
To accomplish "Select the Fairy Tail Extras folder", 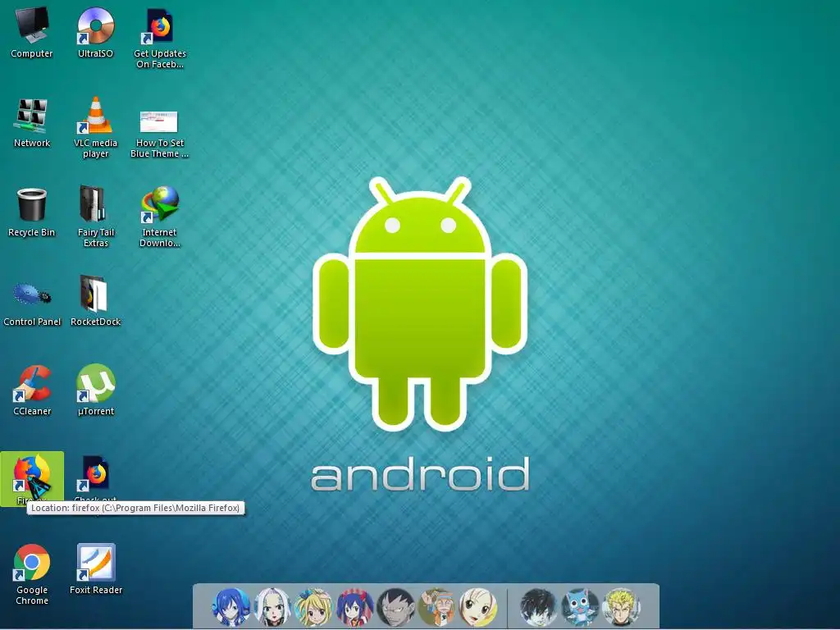I will (95, 217).
